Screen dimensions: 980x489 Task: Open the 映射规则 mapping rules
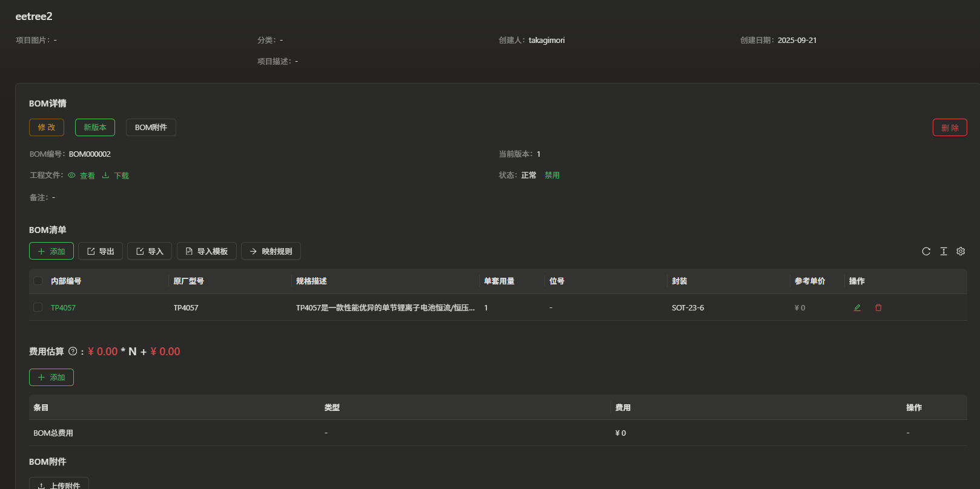tap(271, 251)
